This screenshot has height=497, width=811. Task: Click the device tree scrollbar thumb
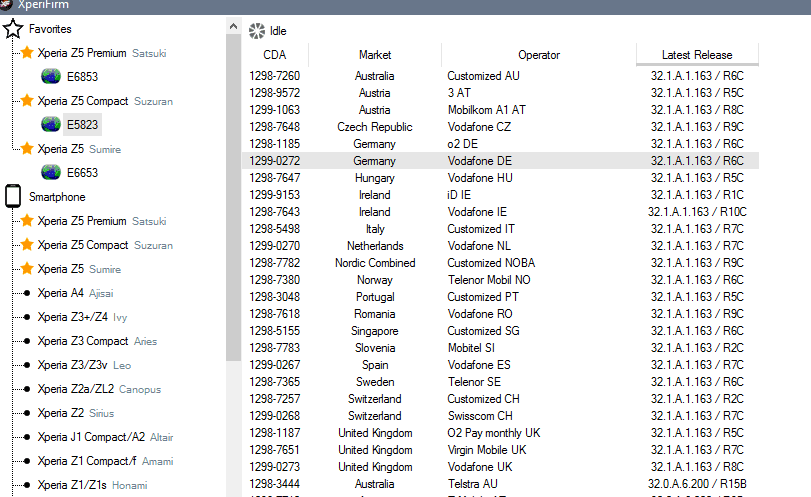click(233, 197)
